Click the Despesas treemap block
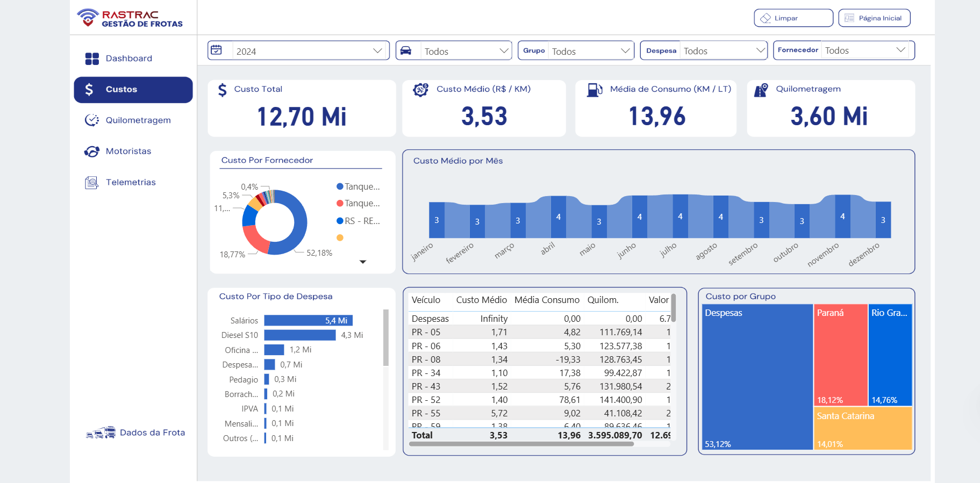This screenshot has height=483, width=980. tap(757, 377)
